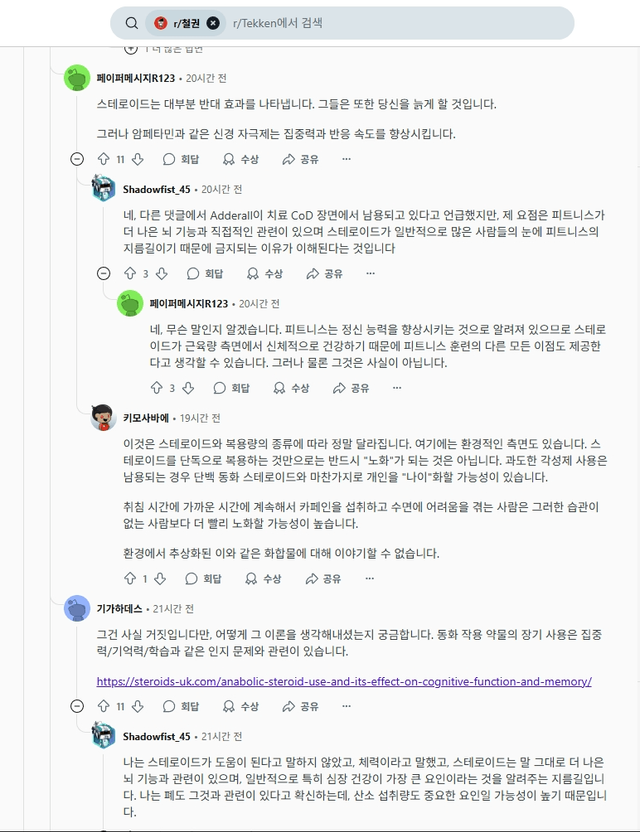640x832 pixels.
Task: Collapse the reply thread under 기가하데스's comment
Action: [77, 706]
